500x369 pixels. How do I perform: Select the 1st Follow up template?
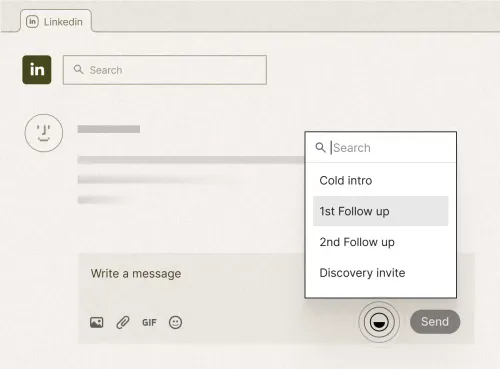tap(381, 211)
